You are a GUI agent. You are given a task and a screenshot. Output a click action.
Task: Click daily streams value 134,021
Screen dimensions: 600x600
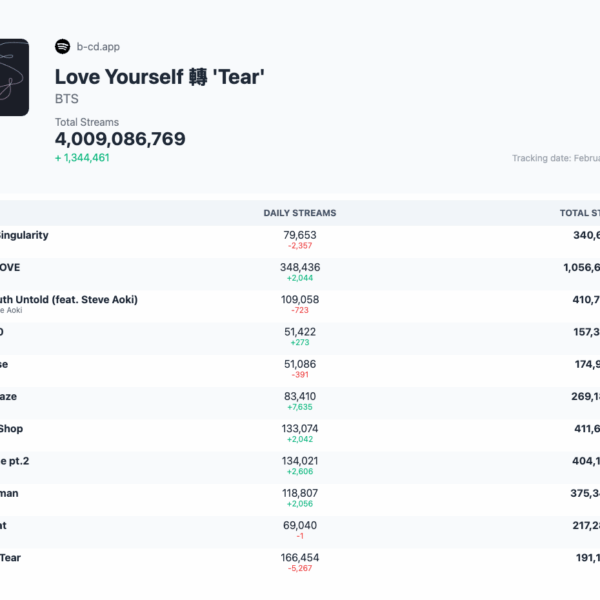pyautogui.click(x=300, y=461)
